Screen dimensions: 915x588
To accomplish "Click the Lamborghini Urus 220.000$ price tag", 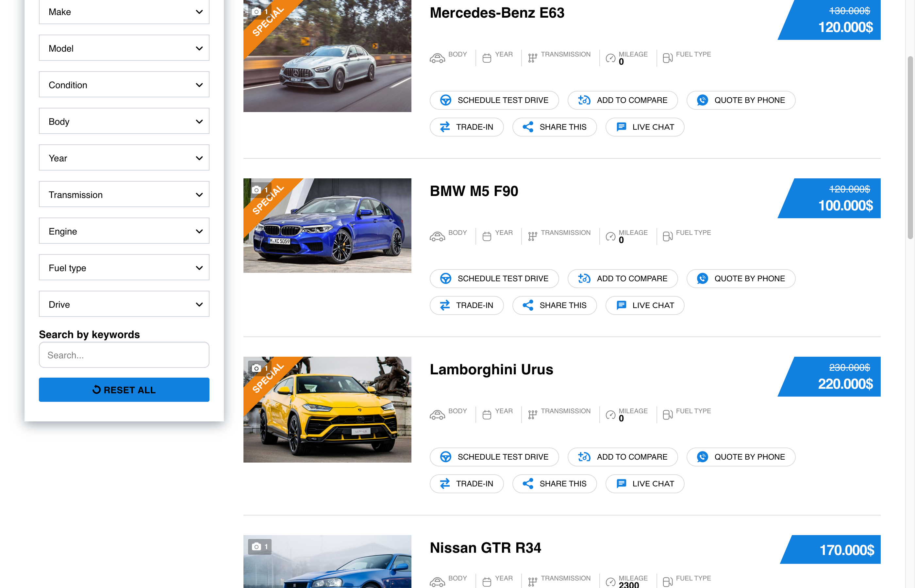I will click(x=829, y=376).
